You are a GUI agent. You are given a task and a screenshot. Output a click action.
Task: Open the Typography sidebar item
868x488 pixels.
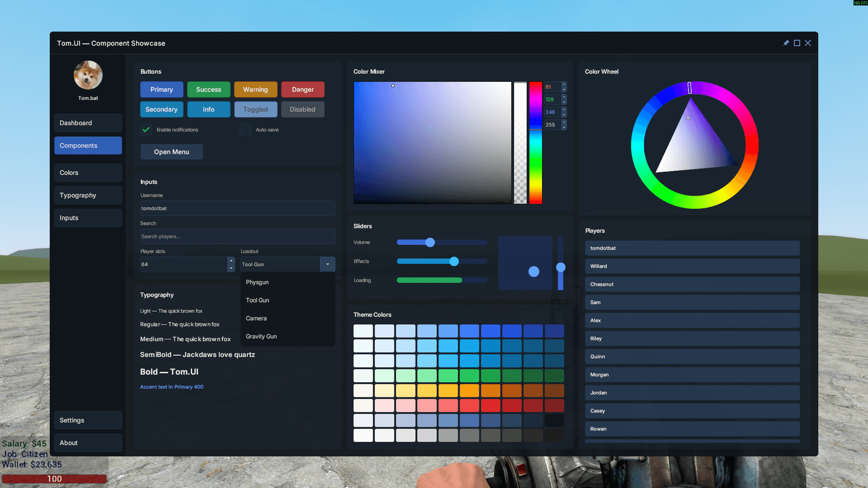(88, 195)
